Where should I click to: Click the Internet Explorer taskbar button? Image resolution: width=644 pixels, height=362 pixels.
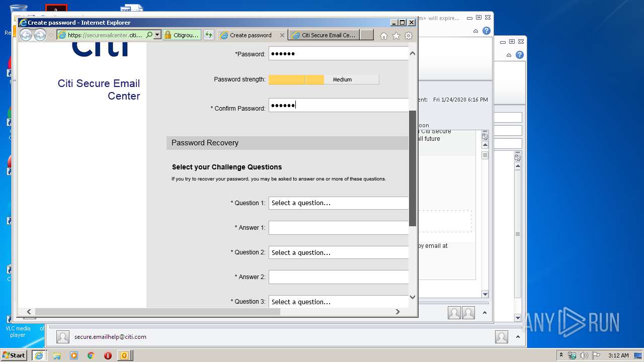(x=39, y=355)
